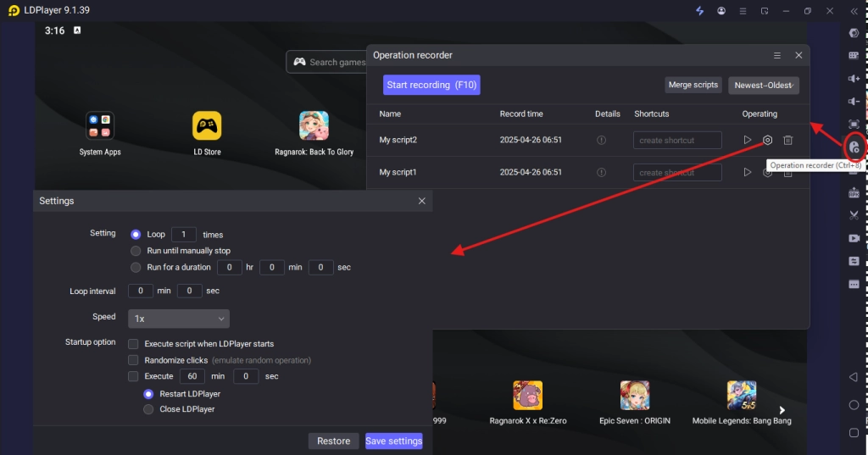Open the video recorder sidebar icon
868x455 pixels.
854,238
